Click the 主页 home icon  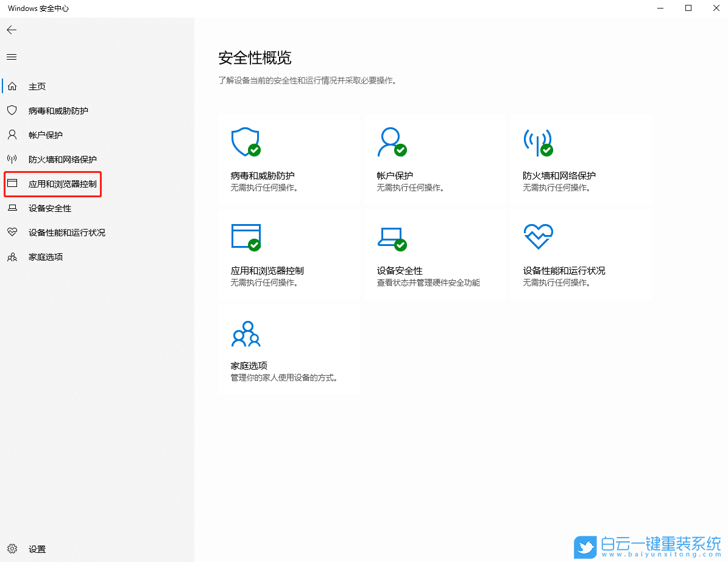11,86
